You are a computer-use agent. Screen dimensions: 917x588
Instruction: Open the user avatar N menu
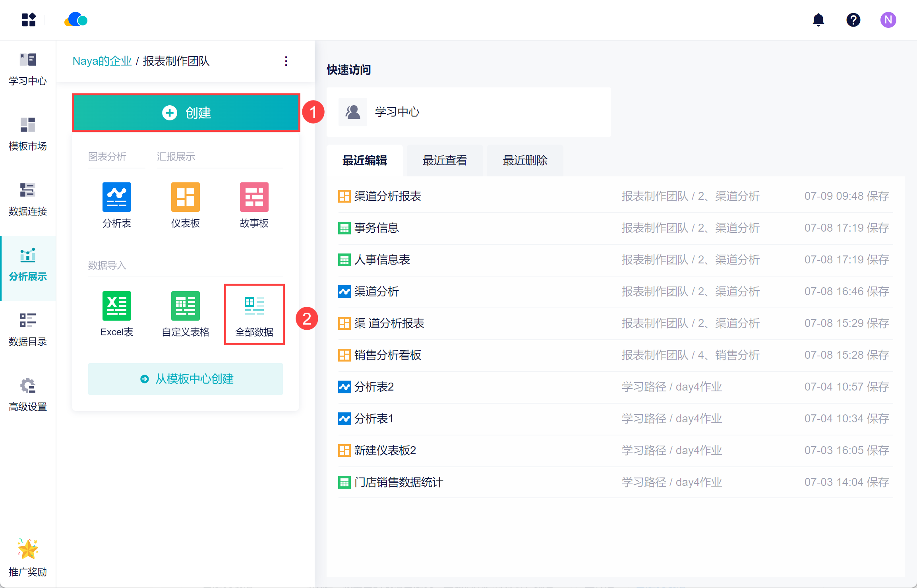tap(888, 20)
